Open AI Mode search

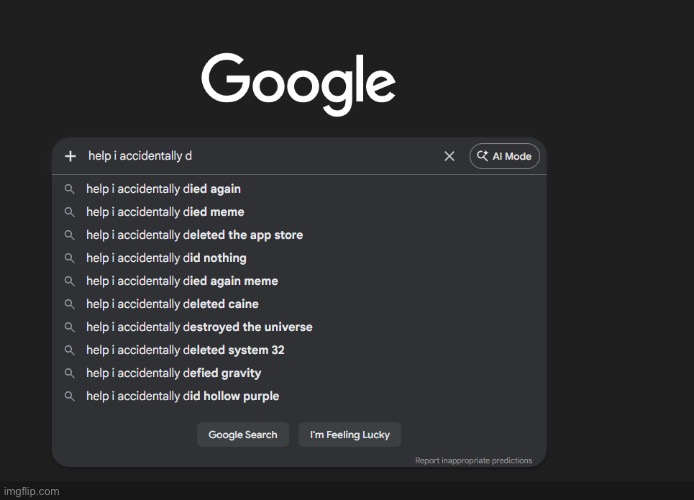point(505,156)
